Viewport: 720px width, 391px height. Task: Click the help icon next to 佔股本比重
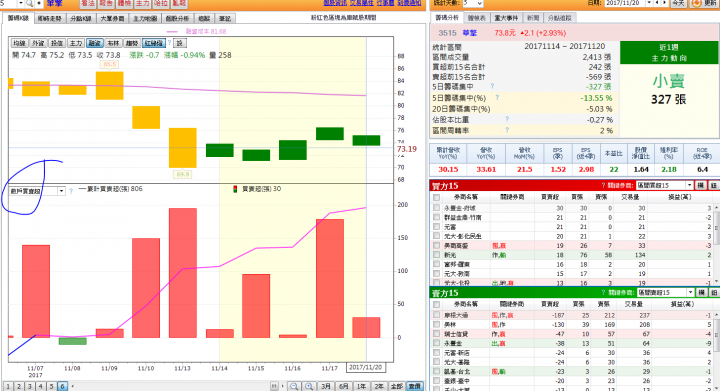[x=507, y=119]
